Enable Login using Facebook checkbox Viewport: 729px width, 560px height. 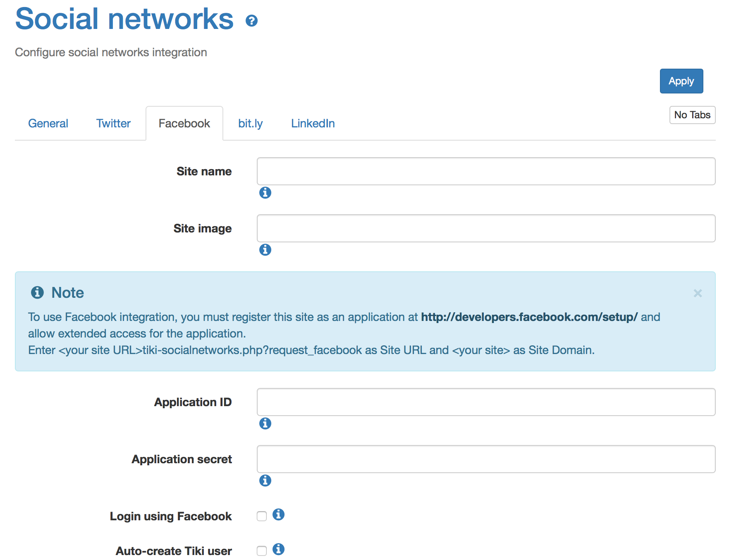pyautogui.click(x=262, y=516)
